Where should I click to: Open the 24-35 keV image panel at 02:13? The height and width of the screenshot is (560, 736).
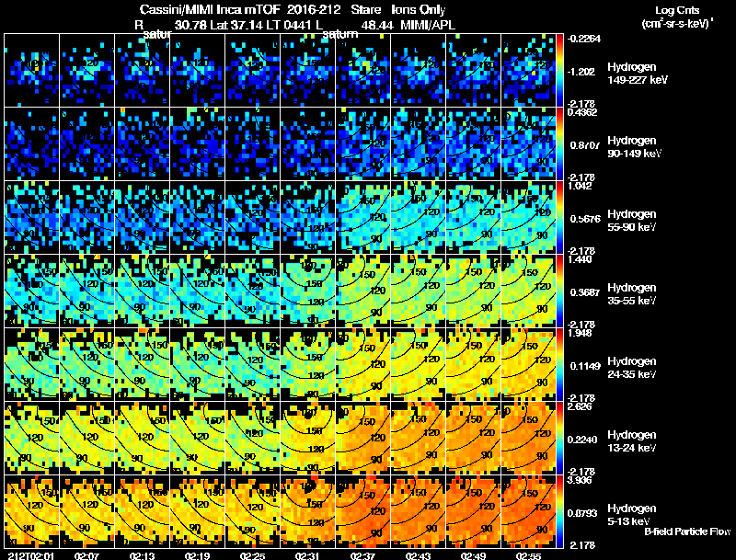point(143,364)
